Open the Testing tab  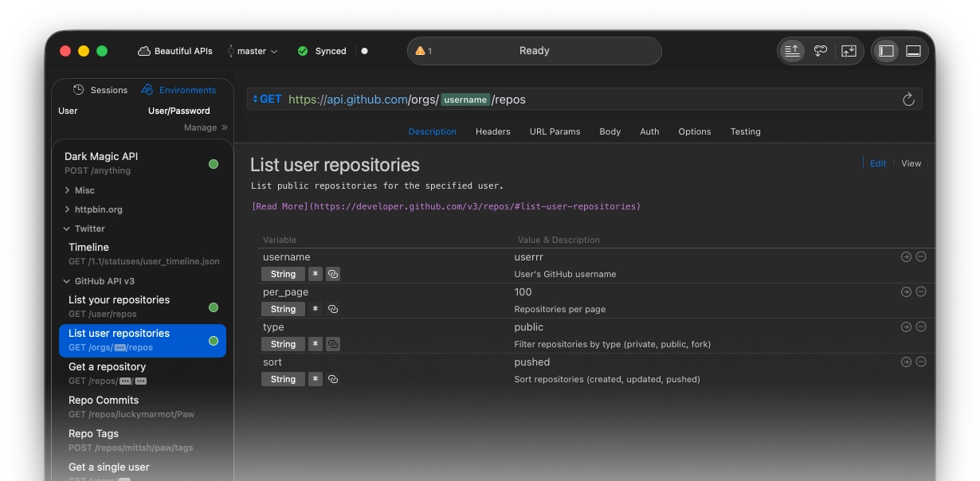[746, 131]
